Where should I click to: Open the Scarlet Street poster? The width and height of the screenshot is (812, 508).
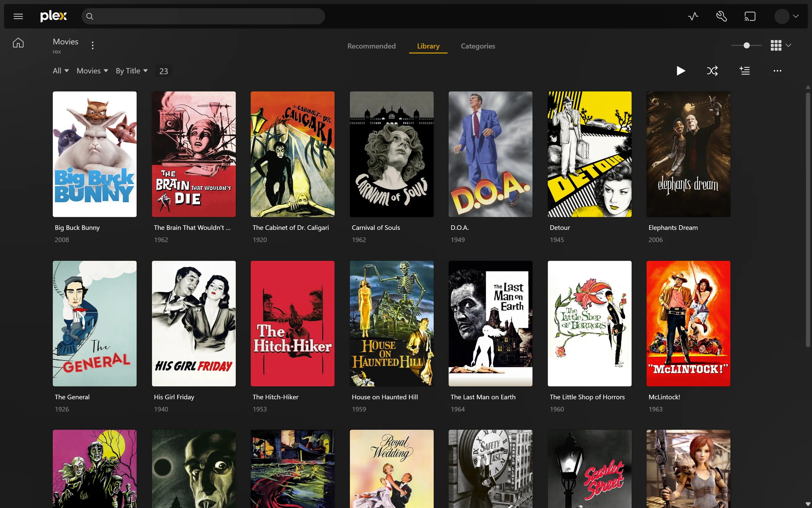tap(589, 469)
